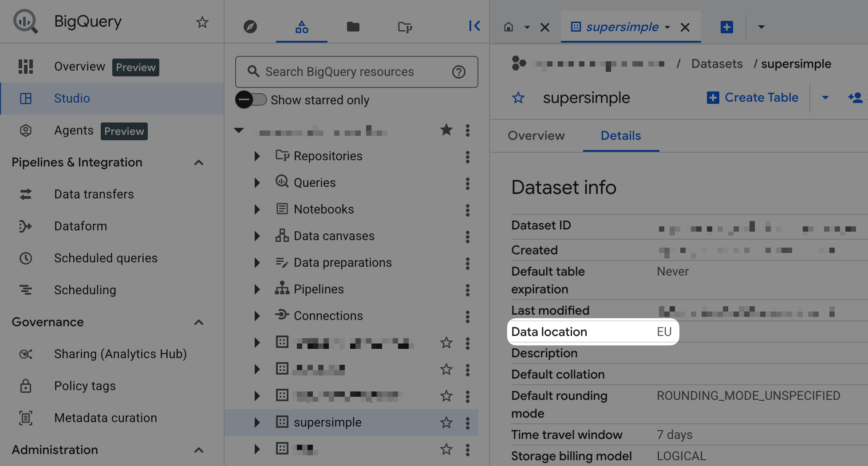This screenshot has height=466, width=868.
Task: Open a new tab with plus icon
Action: 726,27
